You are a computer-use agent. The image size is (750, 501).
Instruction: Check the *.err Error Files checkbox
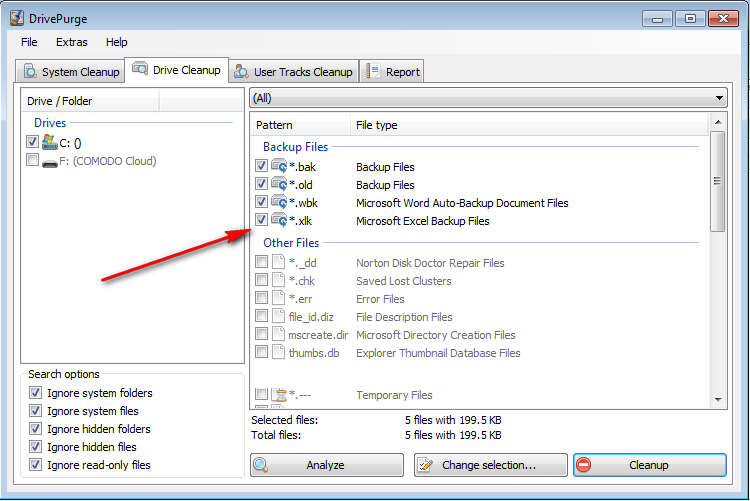point(261,298)
